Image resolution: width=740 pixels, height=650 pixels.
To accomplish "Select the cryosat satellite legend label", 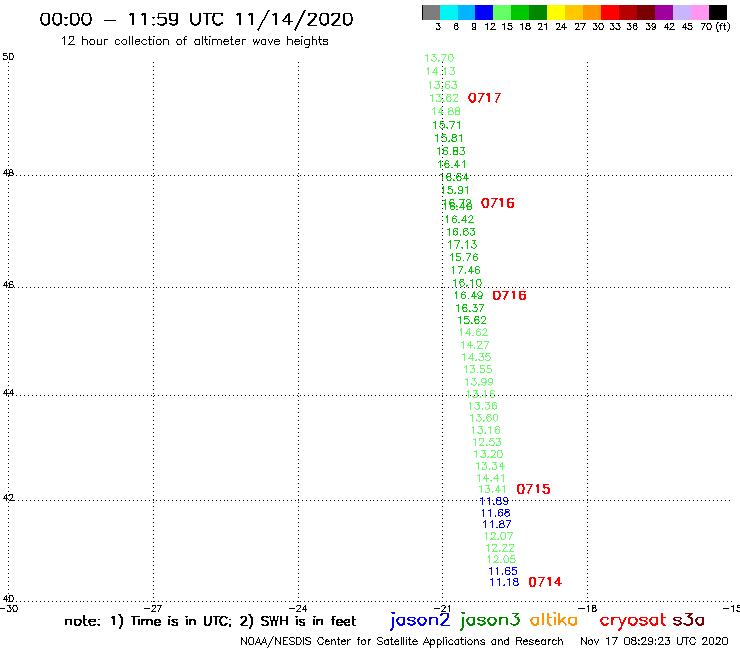I will pos(633,621).
